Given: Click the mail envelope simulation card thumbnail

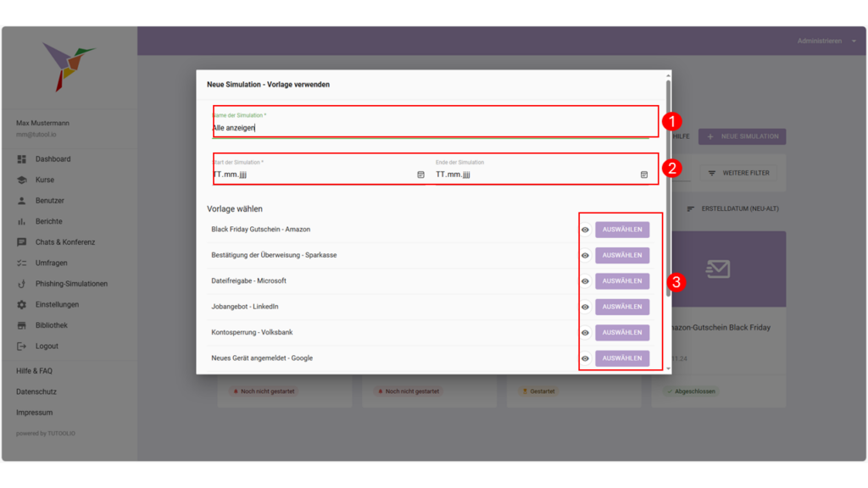Looking at the screenshot, I should pyautogui.click(x=718, y=269).
